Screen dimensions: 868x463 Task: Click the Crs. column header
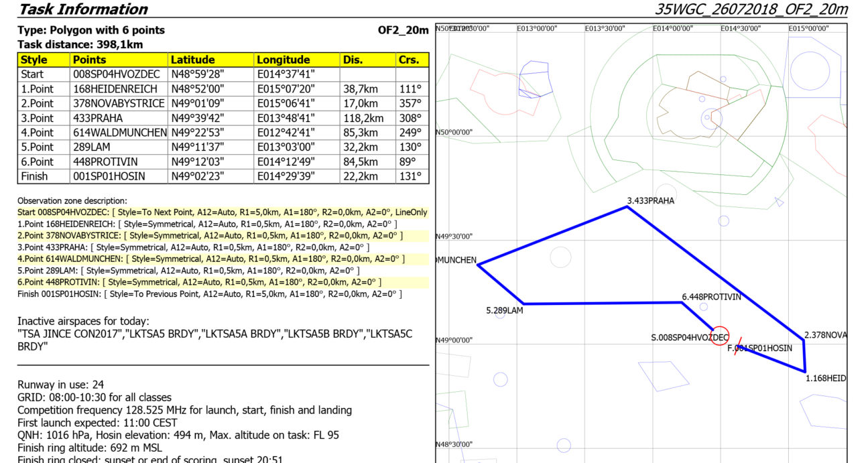click(x=412, y=60)
